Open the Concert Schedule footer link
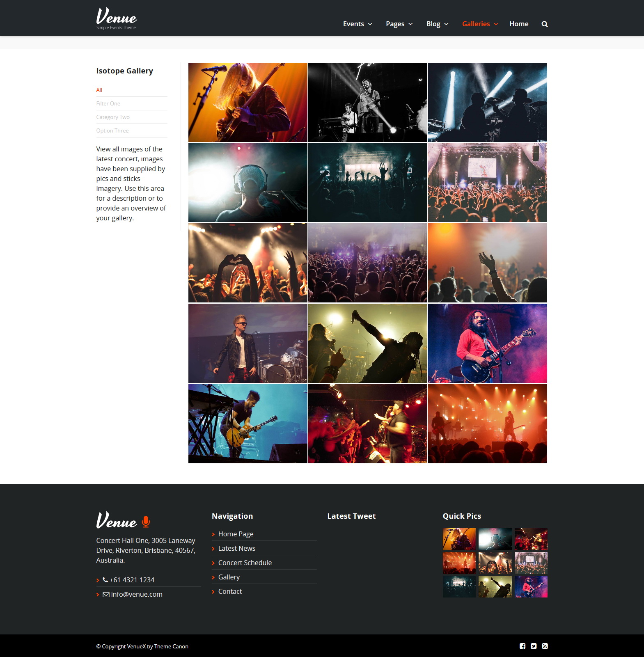The image size is (644, 657). [245, 563]
